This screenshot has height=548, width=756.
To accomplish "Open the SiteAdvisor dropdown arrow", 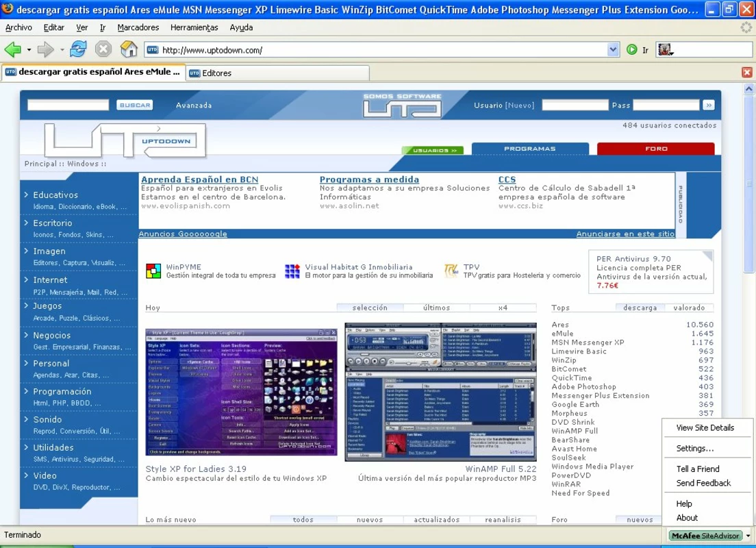I will point(748,536).
